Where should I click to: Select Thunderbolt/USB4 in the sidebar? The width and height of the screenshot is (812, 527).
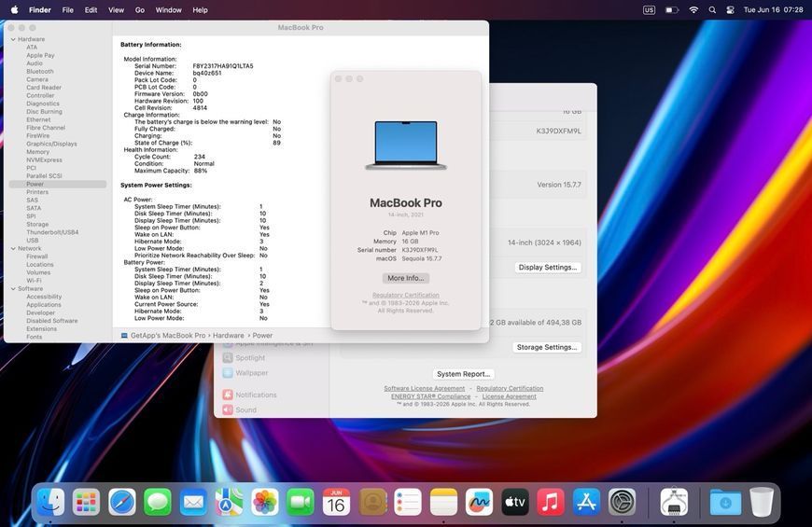(52, 232)
